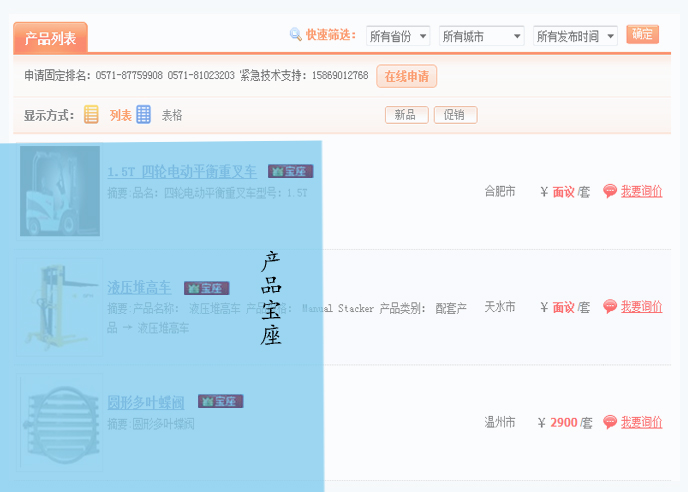Click the 宝座 badge beside 圆形多叶蝶阀

(221, 402)
